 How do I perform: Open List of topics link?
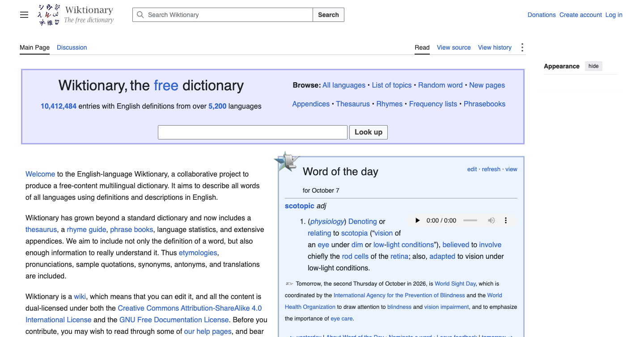click(392, 85)
